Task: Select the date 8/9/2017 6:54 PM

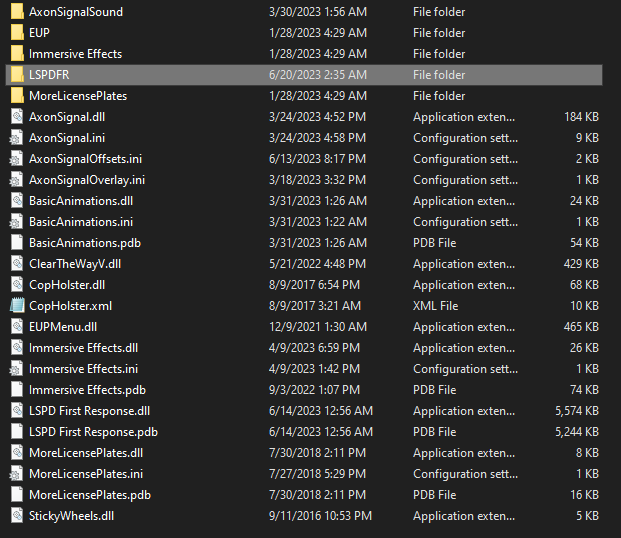Action: coord(314,285)
